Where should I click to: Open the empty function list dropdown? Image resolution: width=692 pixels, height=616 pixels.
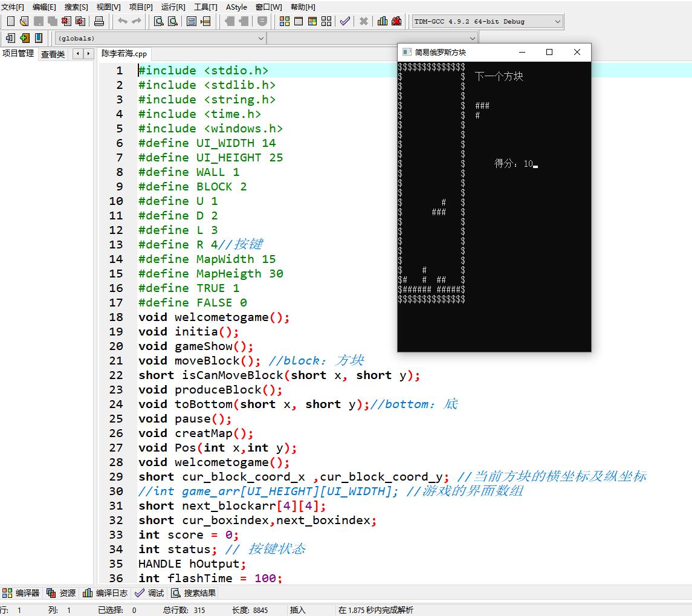(372, 38)
